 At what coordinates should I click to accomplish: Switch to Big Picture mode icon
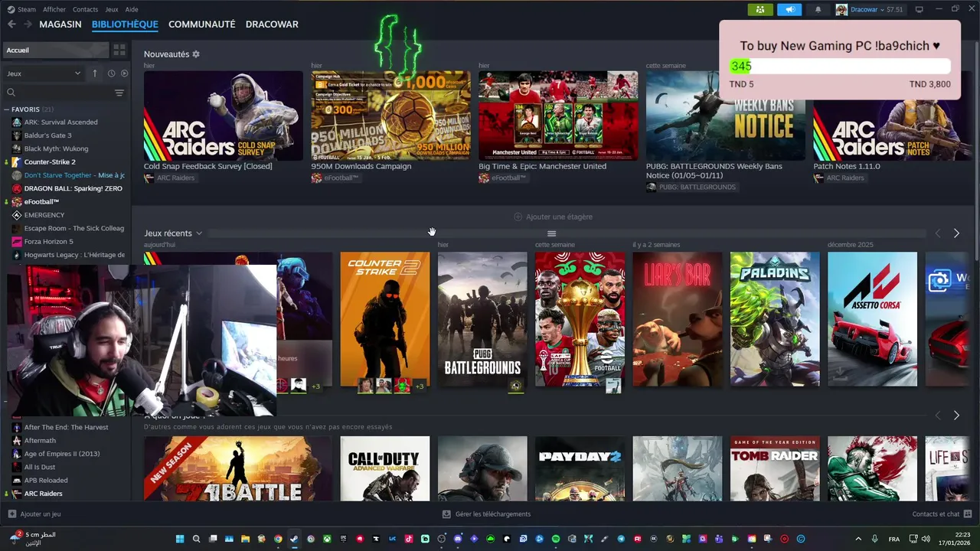(920, 10)
